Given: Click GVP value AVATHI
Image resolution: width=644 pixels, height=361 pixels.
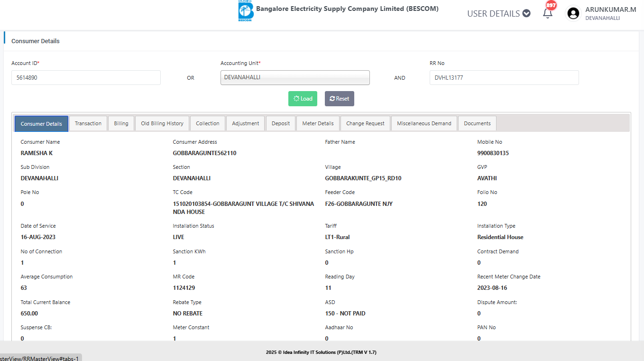Looking at the screenshot, I should tap(487, 178).
